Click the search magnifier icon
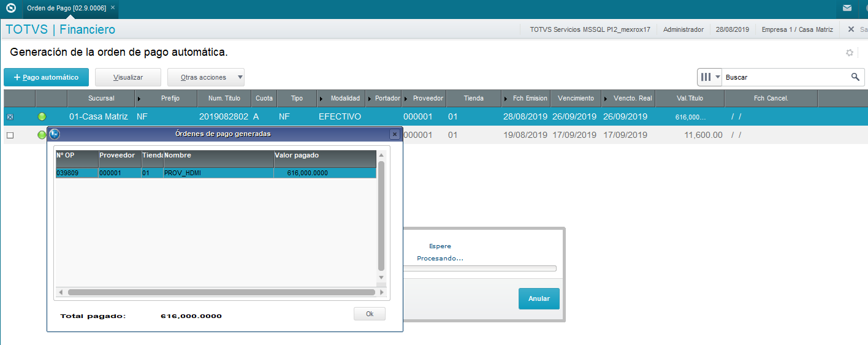The image size is (868, 345). pyautogui.click(x=855, y=77)
